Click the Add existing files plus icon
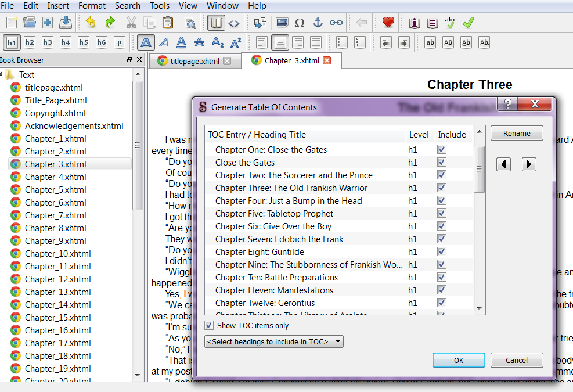Screen dimensions: 573x392 tap(47, 23)
